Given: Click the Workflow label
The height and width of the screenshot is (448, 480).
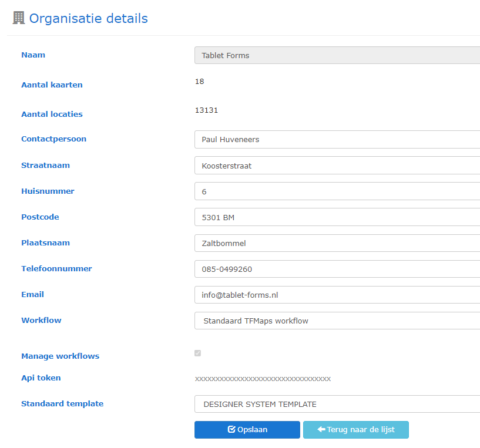Looking at the screenshot, I should pos(41,321).
